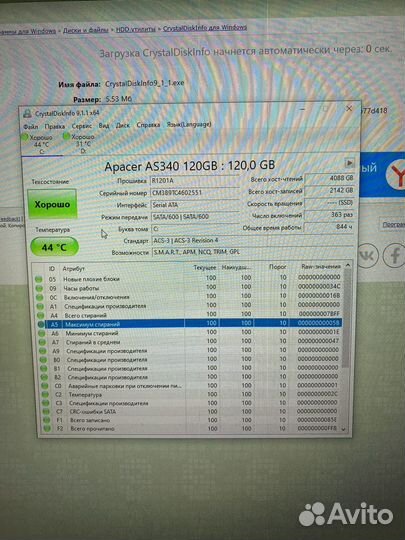The image size is (405, 540).
Task: Click the VK share icon on webpage
Action: [x=367, y=256]
